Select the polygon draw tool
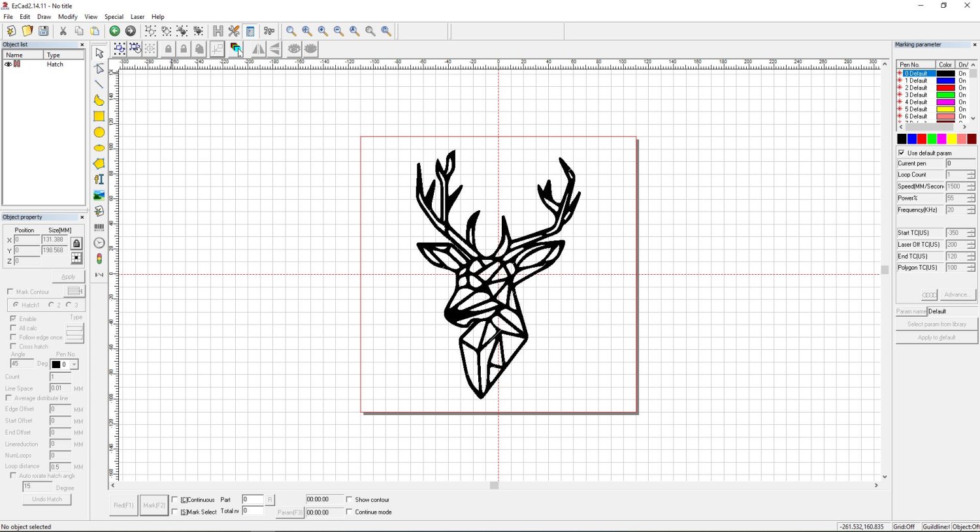The width and height of the screenshot is (980, 532). pyautogui.click(x=99, y=164)
